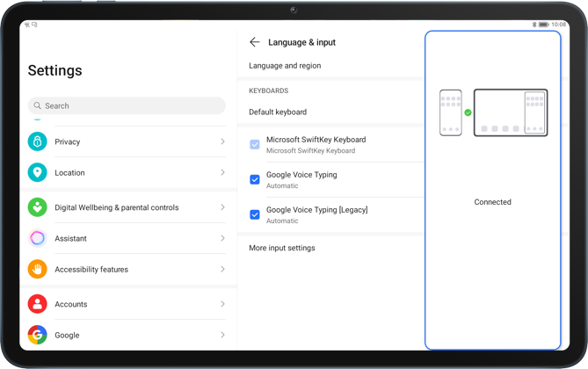Tap the back arrow in Language & input
This screenshot has width=588, height=369.
click(x=254, y=42)
